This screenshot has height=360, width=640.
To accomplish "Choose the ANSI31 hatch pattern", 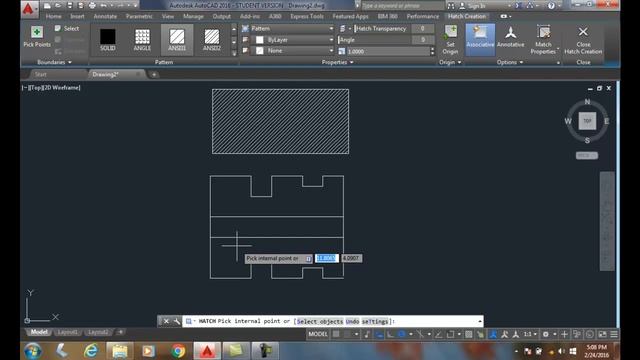I will point(177,40).
